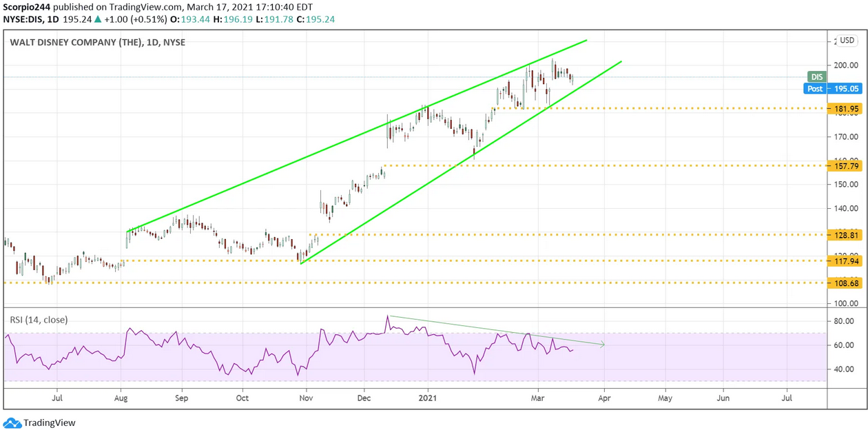Click the RSI (14, close) indicator label
This screenshot has width=868, height=430.
pos(39,319)
